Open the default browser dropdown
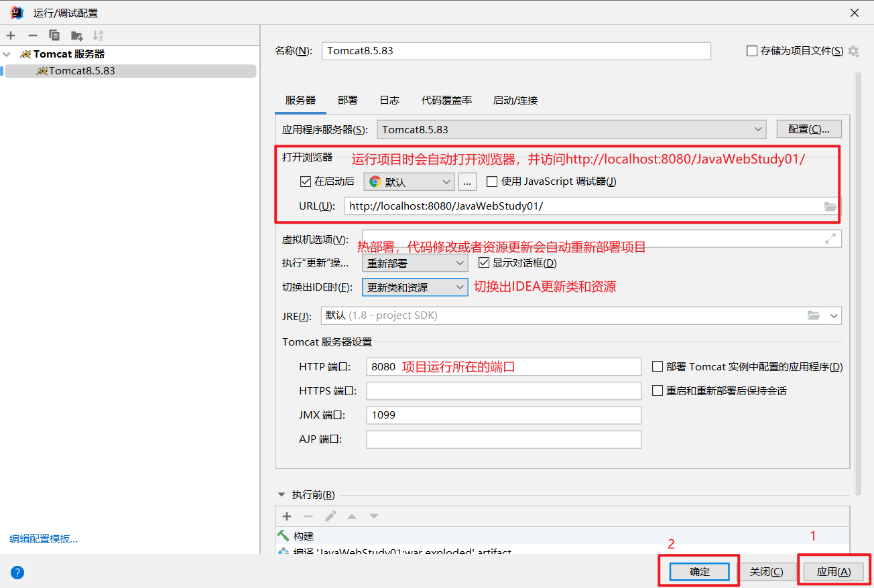Screen dimensions: 874x588 pos(409,181)
